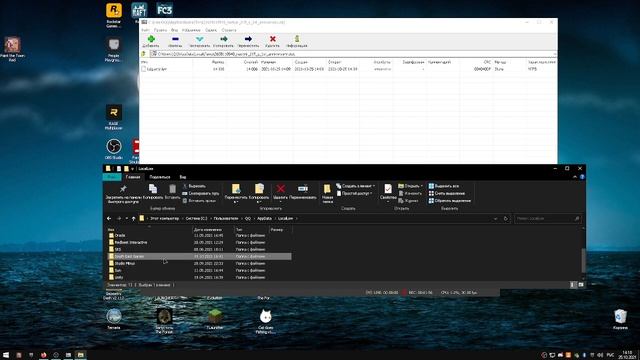Viewport: 640px width, 360px height.
Task: Click the Move (Переместить) arrow icon in 7-Zip toolbar
Action: (x=248, y=39)
